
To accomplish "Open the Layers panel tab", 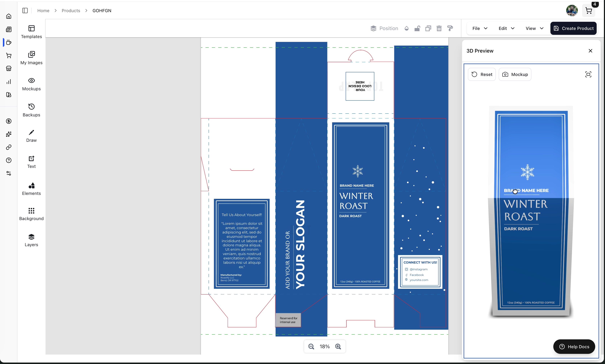I will pos(31,240).
